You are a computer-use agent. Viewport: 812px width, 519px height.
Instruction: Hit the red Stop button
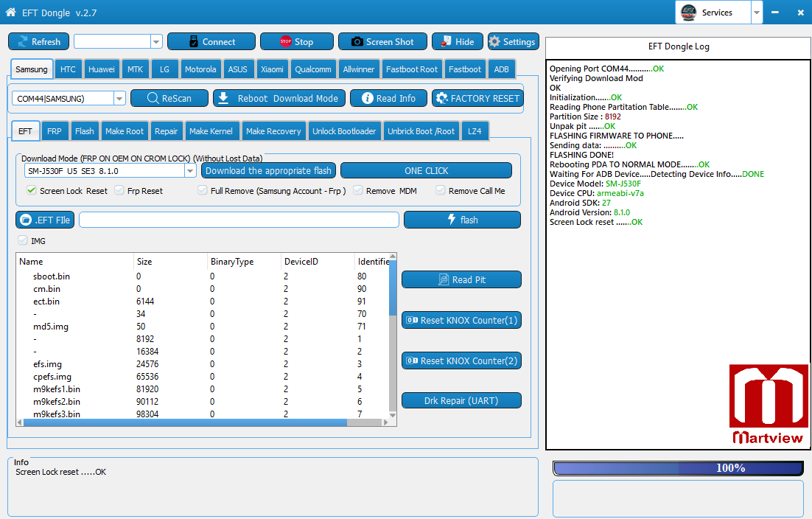pos(296,42)
